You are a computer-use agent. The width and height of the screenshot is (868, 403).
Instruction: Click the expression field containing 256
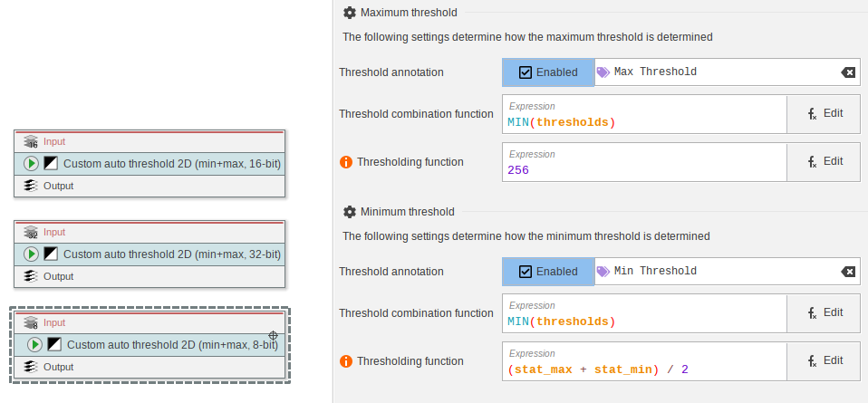[643, 163]
